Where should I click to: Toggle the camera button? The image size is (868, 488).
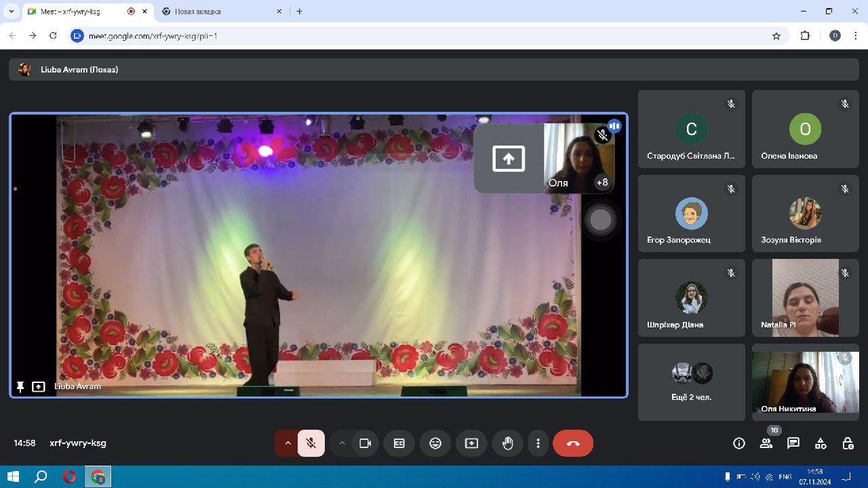(x=366, y=443)
